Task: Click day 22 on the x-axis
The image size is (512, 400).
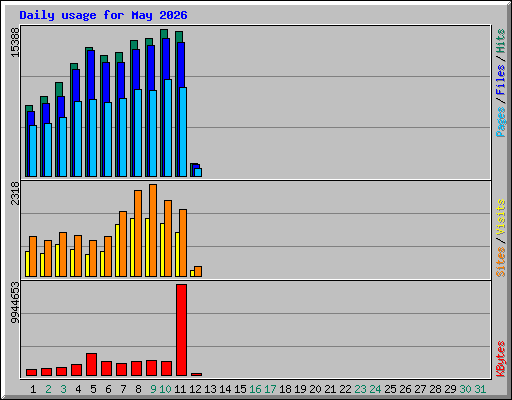Action: pyautogui.click(x=345, y=389)
